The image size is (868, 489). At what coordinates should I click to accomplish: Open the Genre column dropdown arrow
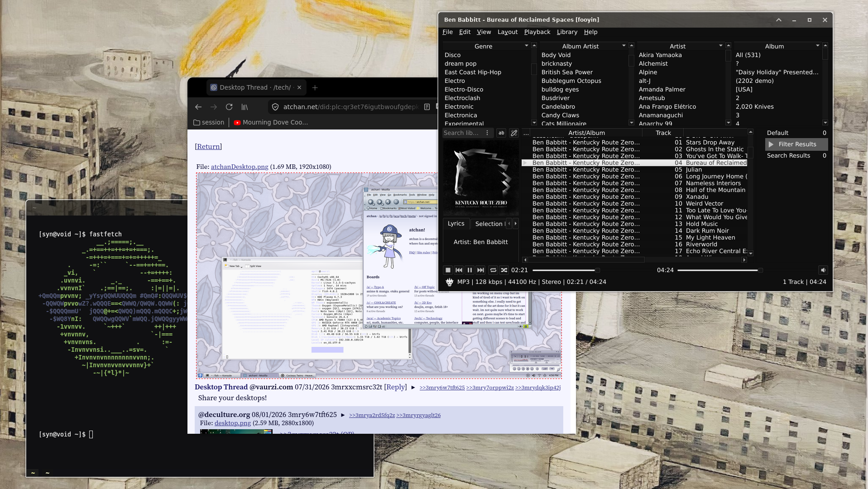pyautogui.click(x=526, y=46)
